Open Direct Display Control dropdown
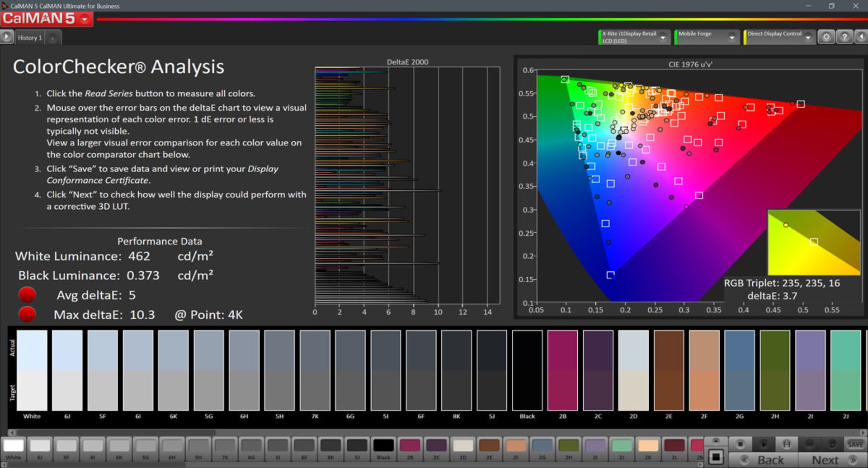This screenshot has height=468, width=868. coord(779,37)
